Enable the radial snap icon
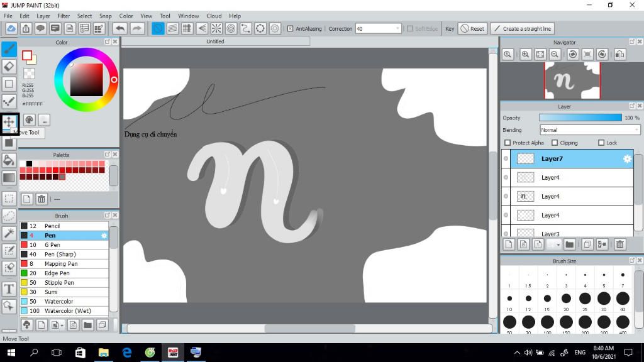The height and width of the screenshot is (362, 644). [x=216, y=29]
